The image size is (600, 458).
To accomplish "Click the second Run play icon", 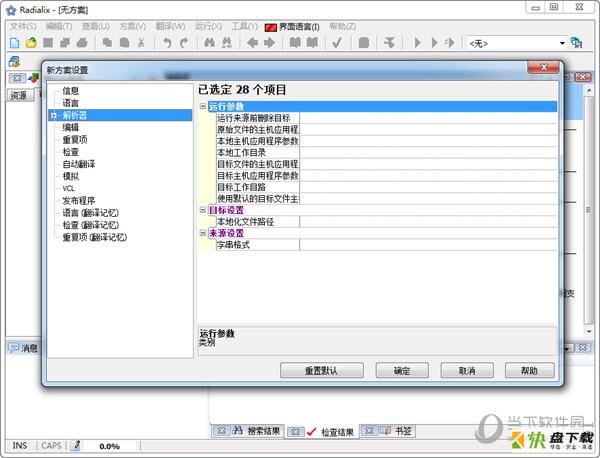I will 434,42.
